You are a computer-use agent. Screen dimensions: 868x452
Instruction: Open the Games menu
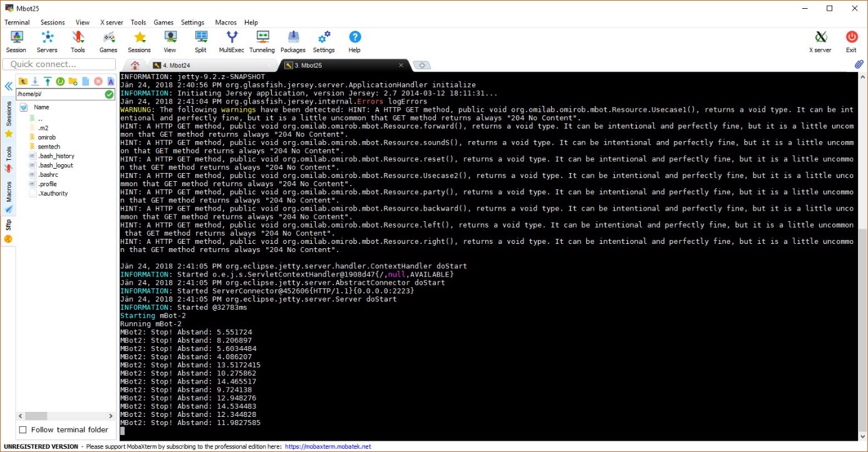163,23
